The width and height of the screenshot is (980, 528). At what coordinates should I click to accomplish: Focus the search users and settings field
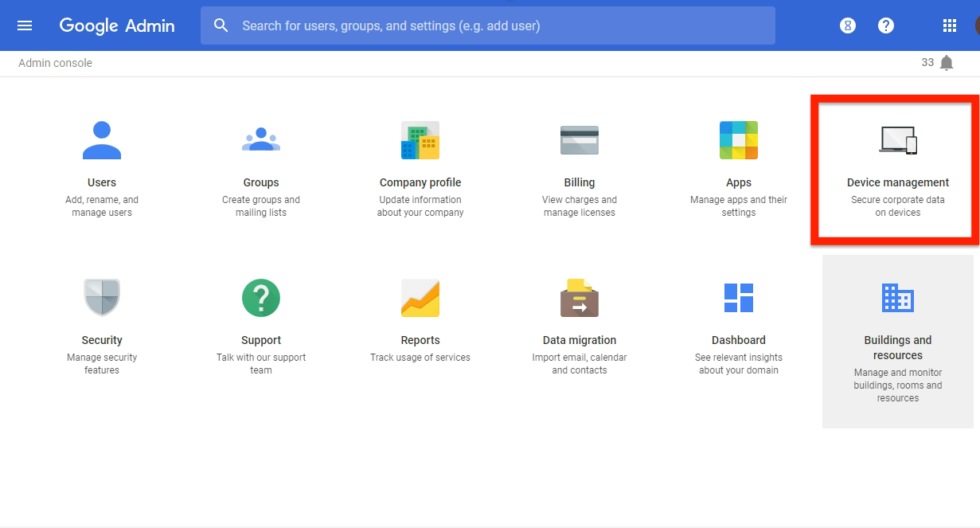point(488,25)
